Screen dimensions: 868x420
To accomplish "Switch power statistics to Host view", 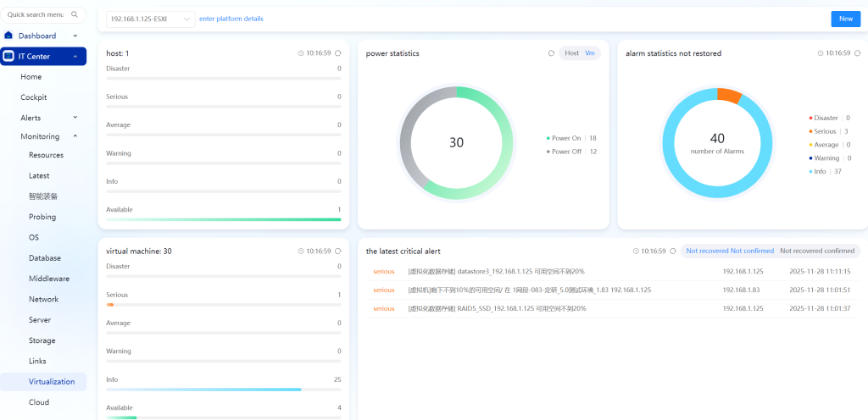I will (571, 53).
